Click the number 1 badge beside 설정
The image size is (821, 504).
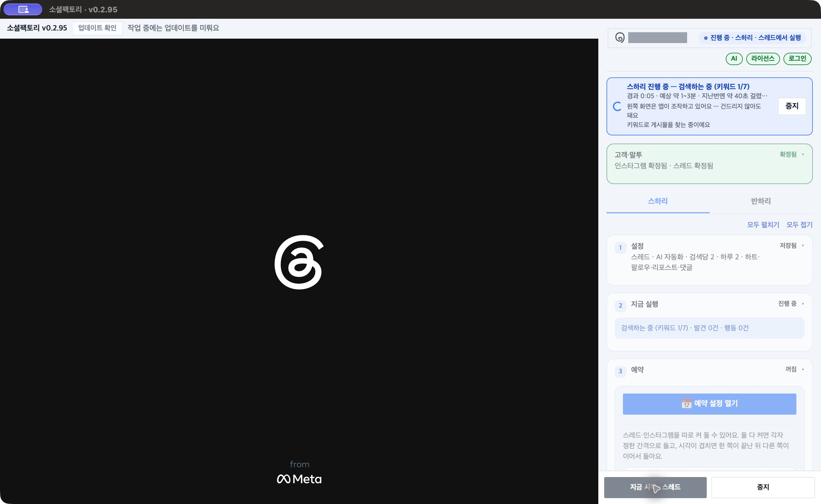click(x=620, y=248)
